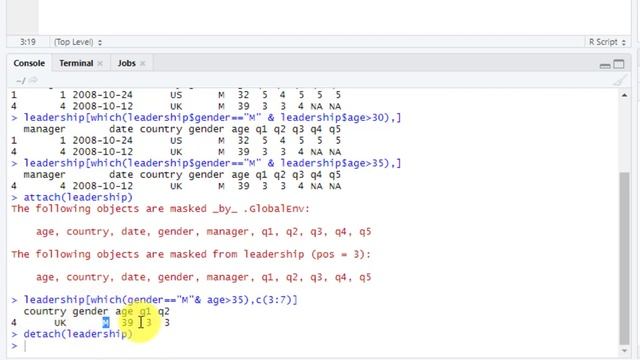
Task: Close the Jobs tab
Action: click(142, 63)
